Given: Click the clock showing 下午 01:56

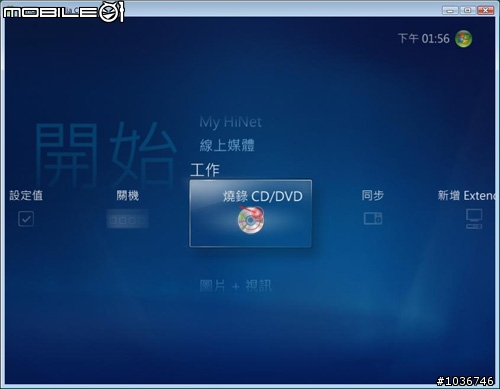Looking at the screenshot, I should 424,39.
